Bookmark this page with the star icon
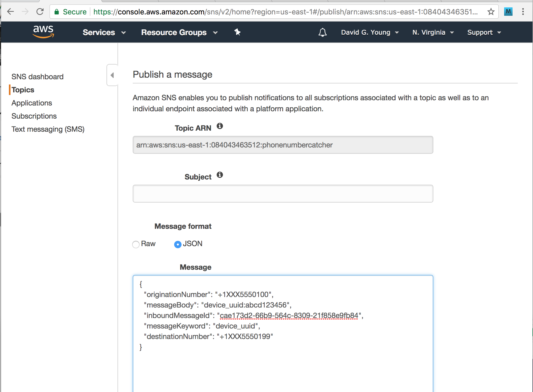This screenshot has width=533, height=392. (491, 12)
